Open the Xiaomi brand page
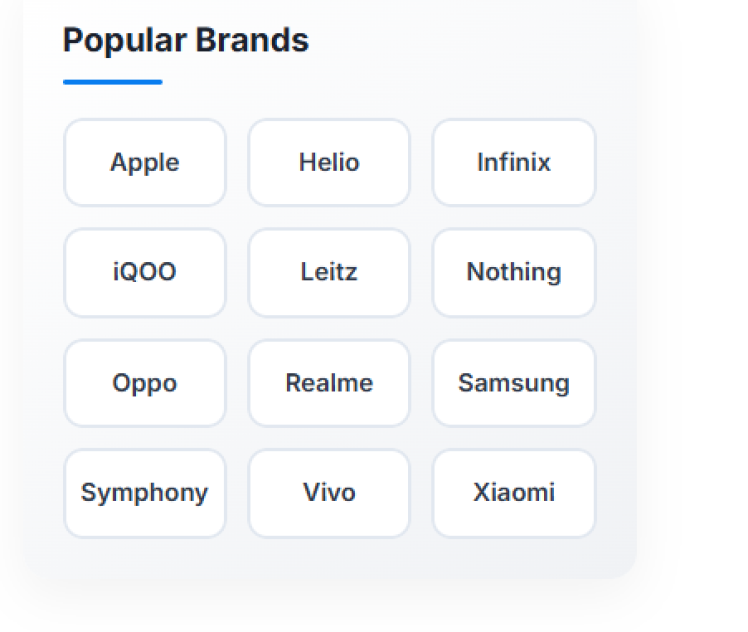Viewport: 748px width, 632px height. point(514,493)
